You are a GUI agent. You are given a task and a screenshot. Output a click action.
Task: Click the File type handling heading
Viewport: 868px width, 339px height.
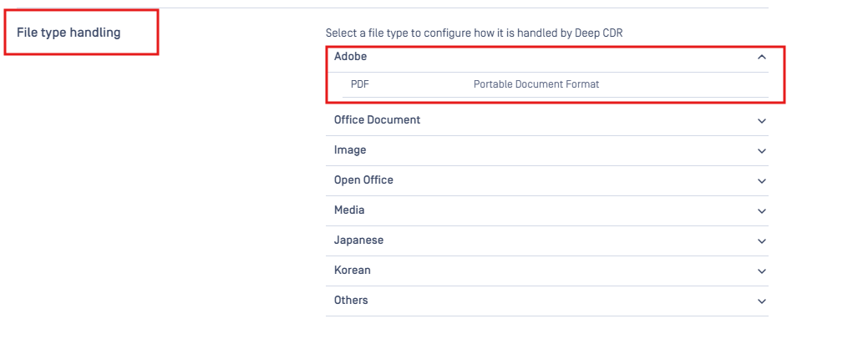click(x=69, y=33)
